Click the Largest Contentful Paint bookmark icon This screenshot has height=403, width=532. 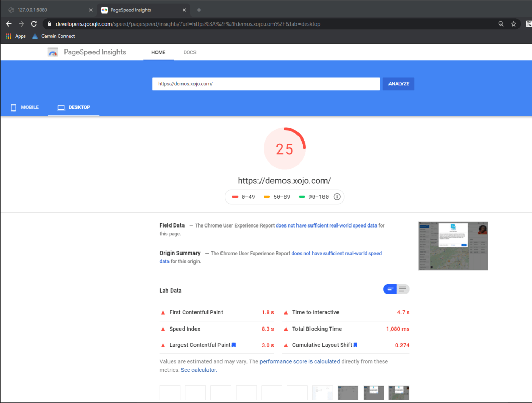(x=234, y=345)
